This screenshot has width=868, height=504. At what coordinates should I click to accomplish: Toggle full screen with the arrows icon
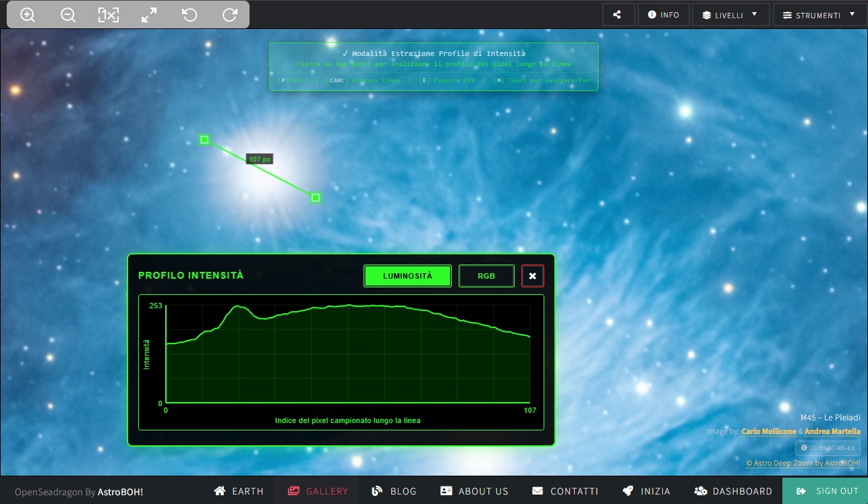click(x=149, y=15)
